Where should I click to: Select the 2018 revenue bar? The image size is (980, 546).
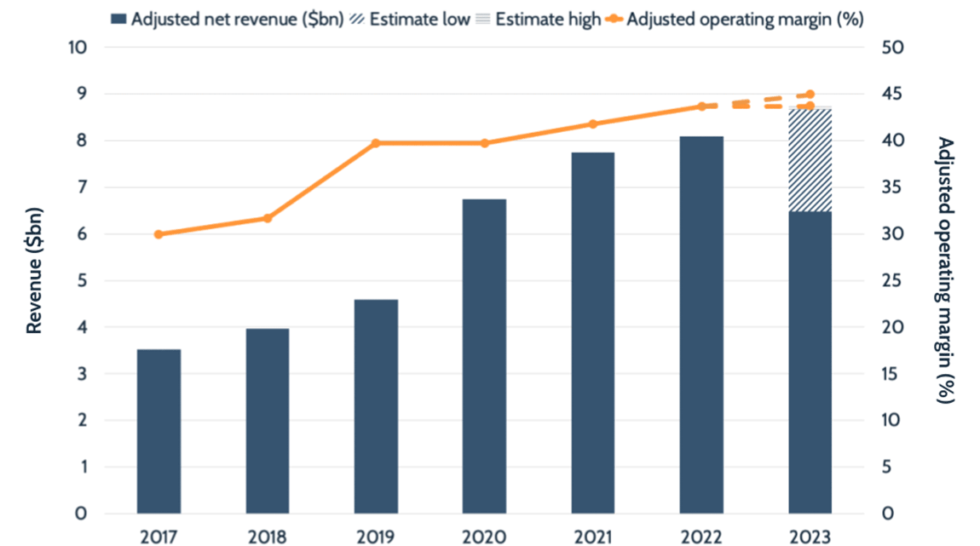[268, 421]
